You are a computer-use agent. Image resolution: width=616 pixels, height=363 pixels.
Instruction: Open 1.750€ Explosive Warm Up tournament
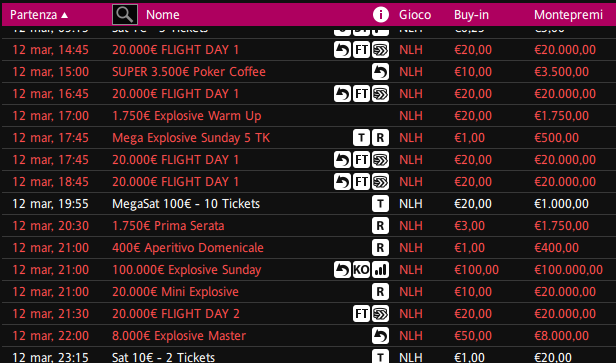[187, 116]
